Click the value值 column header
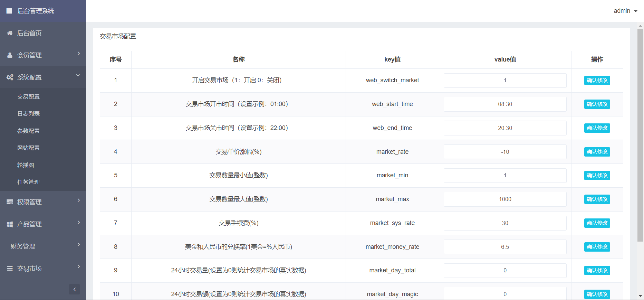 [505, 59]
